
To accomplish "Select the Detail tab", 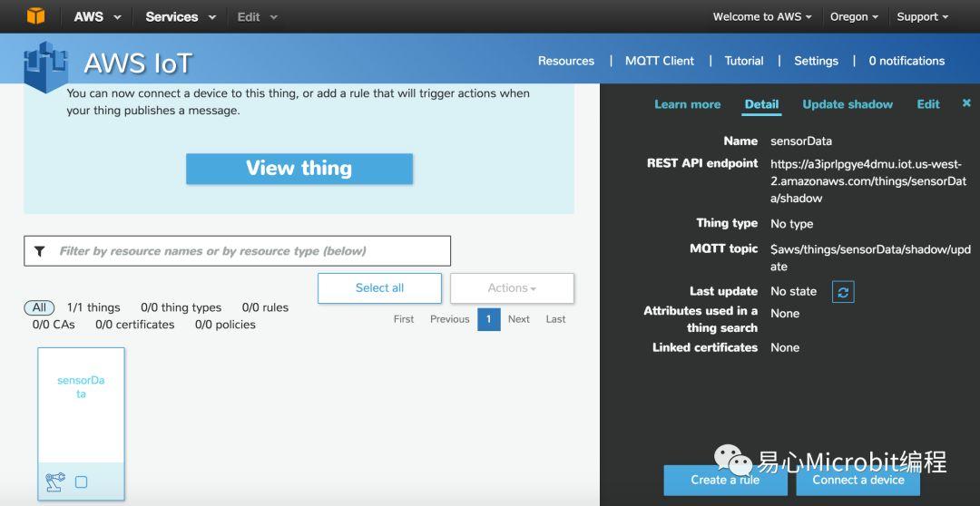I will click(762, 104).
